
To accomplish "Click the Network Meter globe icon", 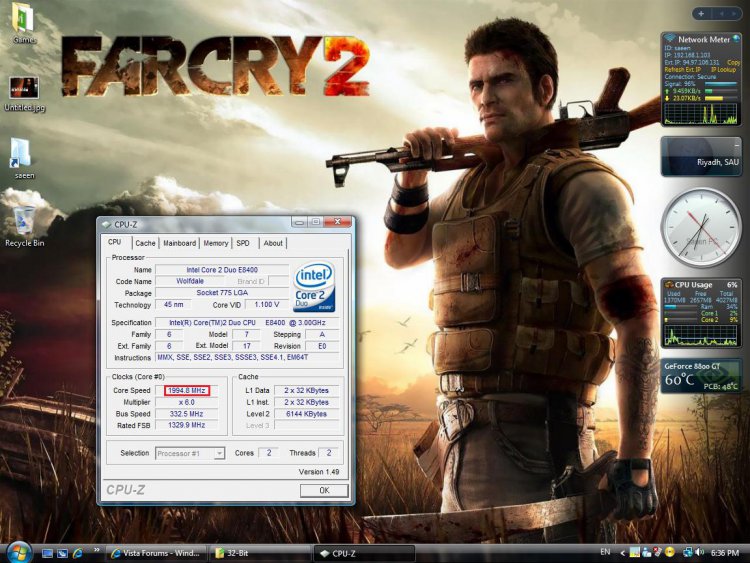I will pos(737,38).
